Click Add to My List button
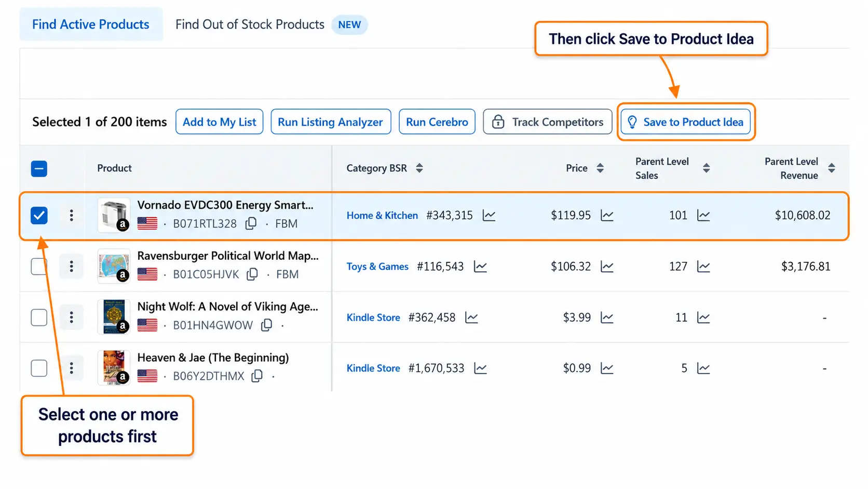 coord(219,122)
